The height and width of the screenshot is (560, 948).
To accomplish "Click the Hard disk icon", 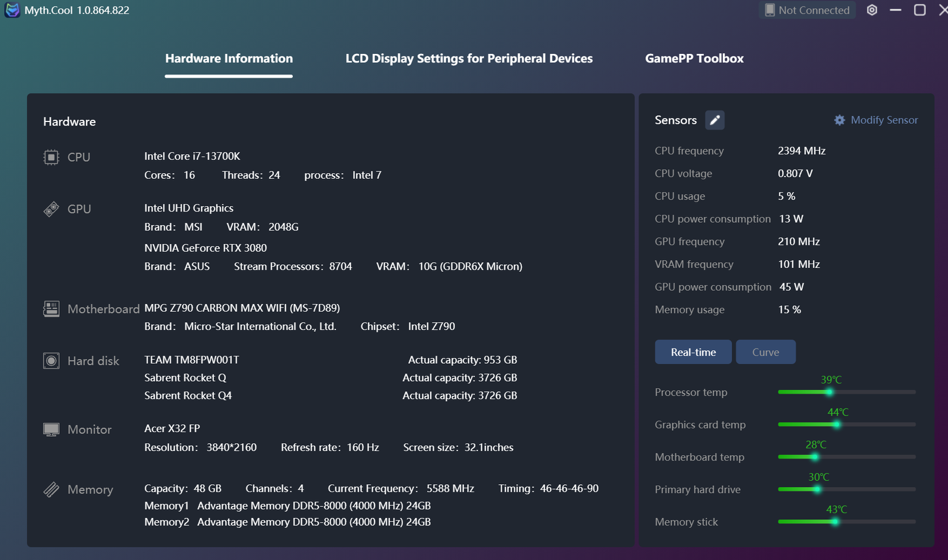I will point(52,361).
